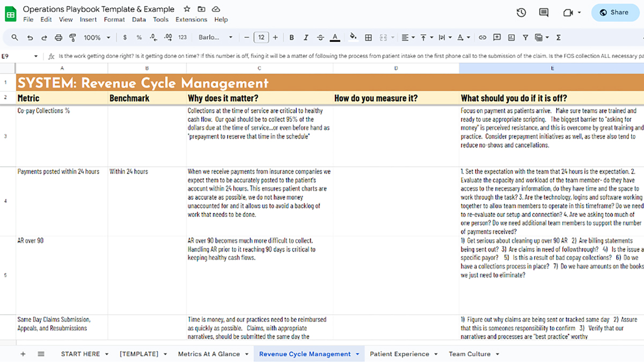Undo the last action
Screen dimensions: 644x364
point(30,38)
